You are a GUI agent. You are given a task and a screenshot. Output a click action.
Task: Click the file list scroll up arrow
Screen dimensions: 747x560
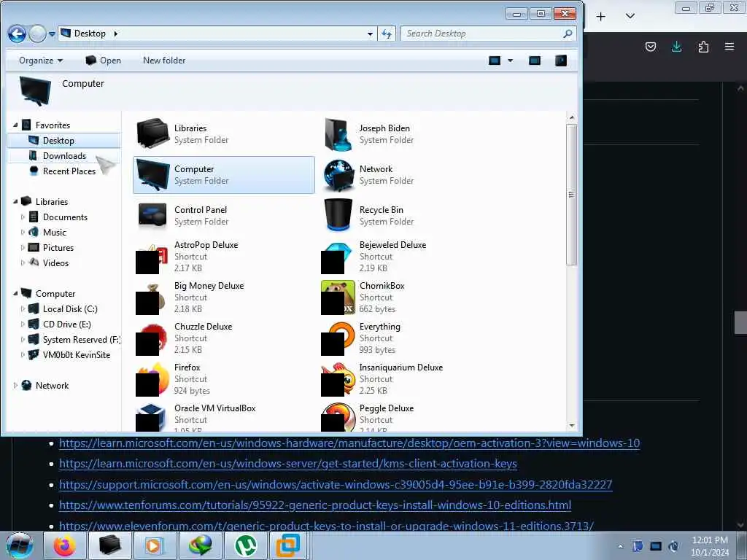(572, 117)
